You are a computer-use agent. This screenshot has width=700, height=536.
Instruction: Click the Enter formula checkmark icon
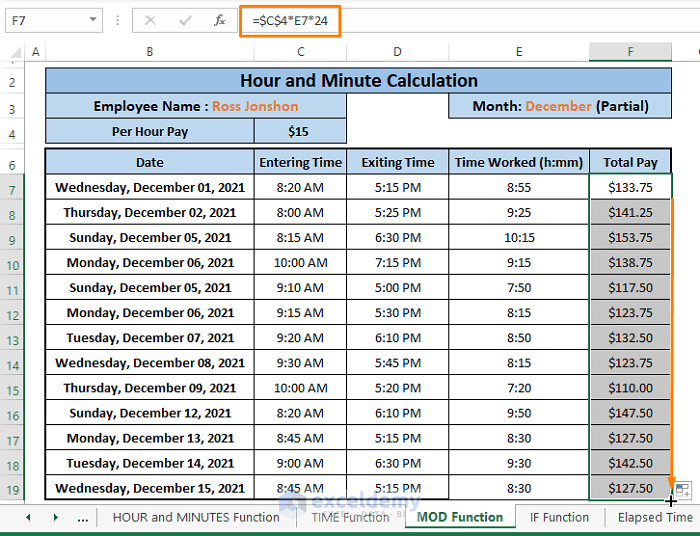pos(184,20)
